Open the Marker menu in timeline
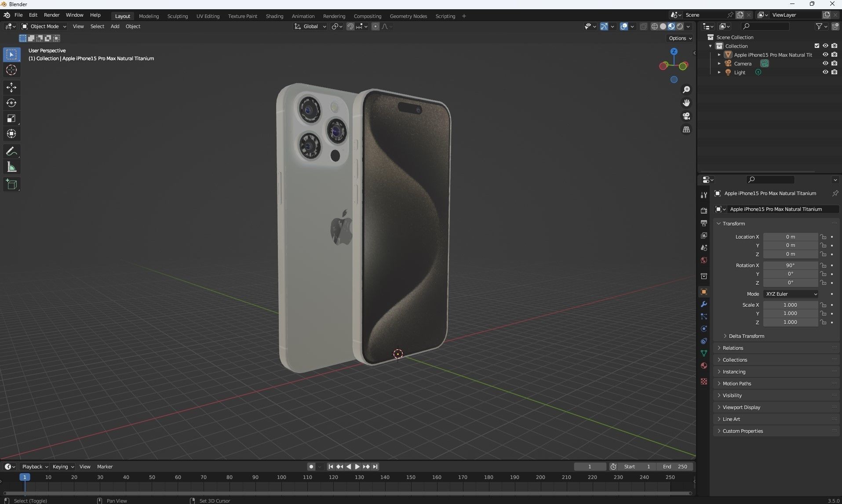The image size is (842, 504). [x=105, y=467]
